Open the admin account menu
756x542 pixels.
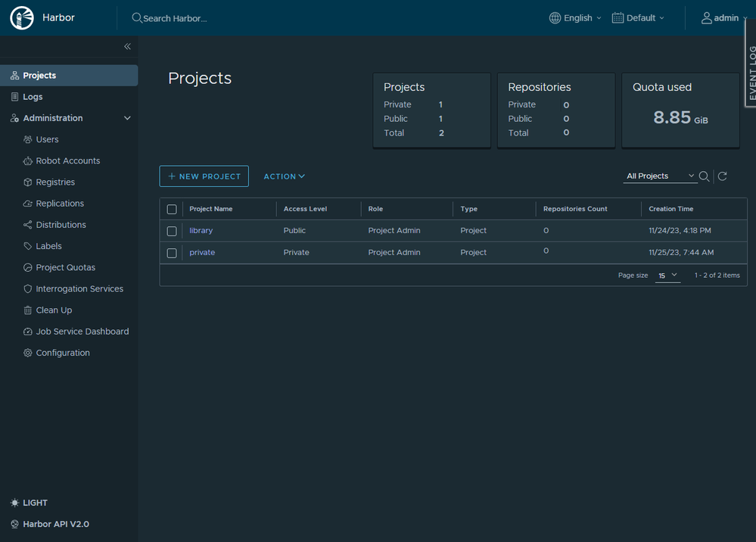coord(724,18)
